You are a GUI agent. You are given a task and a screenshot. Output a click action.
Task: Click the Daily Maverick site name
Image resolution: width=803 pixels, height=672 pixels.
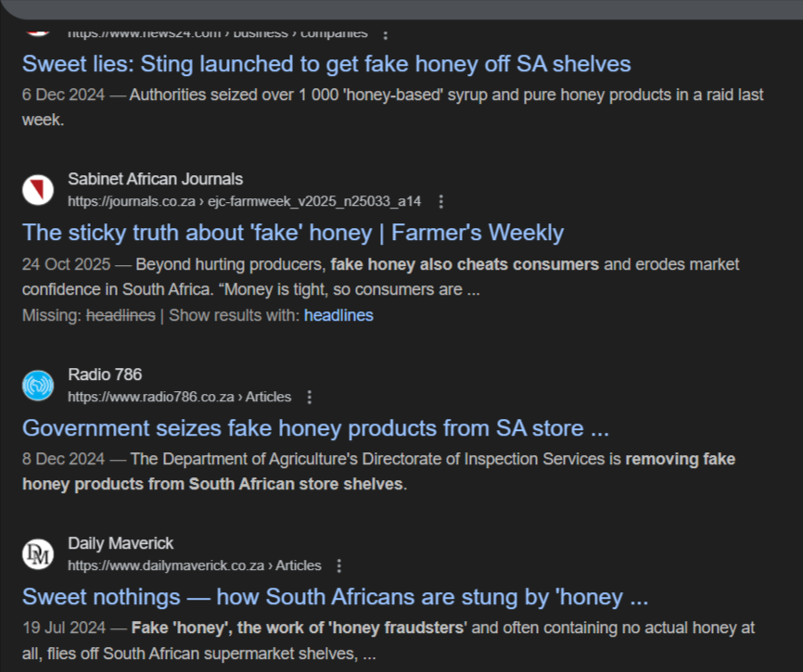[x=121, y=543]
